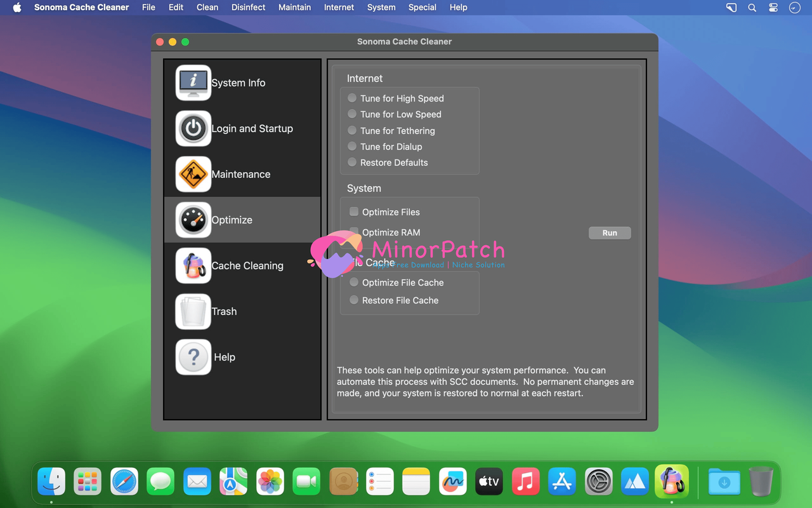The width and height of the screenshot is (812, 508).
Task: Open Login and Startup power icon
Action: 193,128
